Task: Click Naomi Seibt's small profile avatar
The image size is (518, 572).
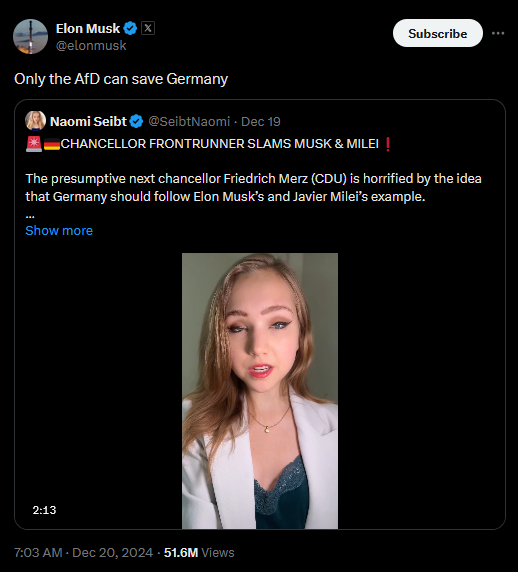Action: tap(35, 121)
